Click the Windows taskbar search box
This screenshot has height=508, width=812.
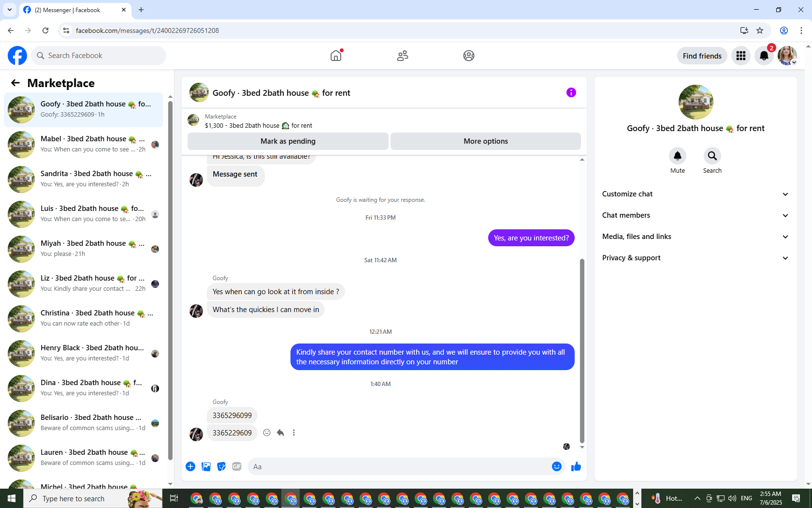93,498
